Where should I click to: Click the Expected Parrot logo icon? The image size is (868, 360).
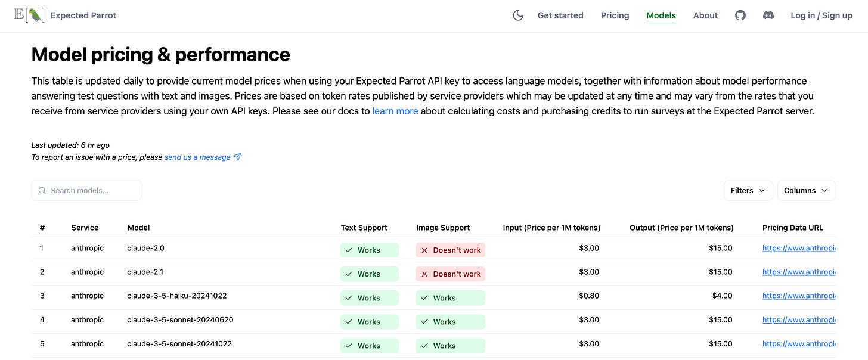(29, 15)
